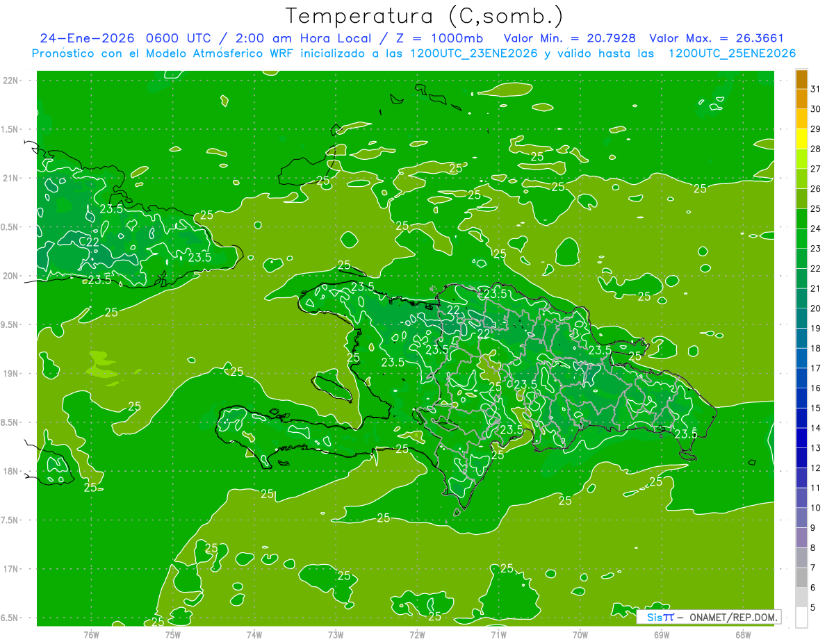This screenshot has height=644, width=834.
Task: Click the '75W' longitude axis label
Action: [x=172, y=635]
